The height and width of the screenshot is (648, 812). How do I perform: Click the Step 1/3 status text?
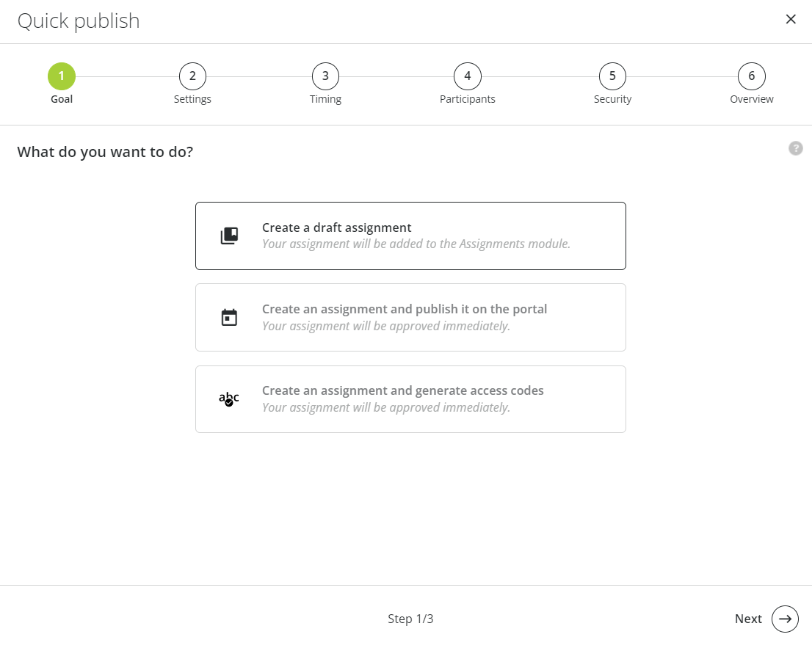tap(410, 619)
